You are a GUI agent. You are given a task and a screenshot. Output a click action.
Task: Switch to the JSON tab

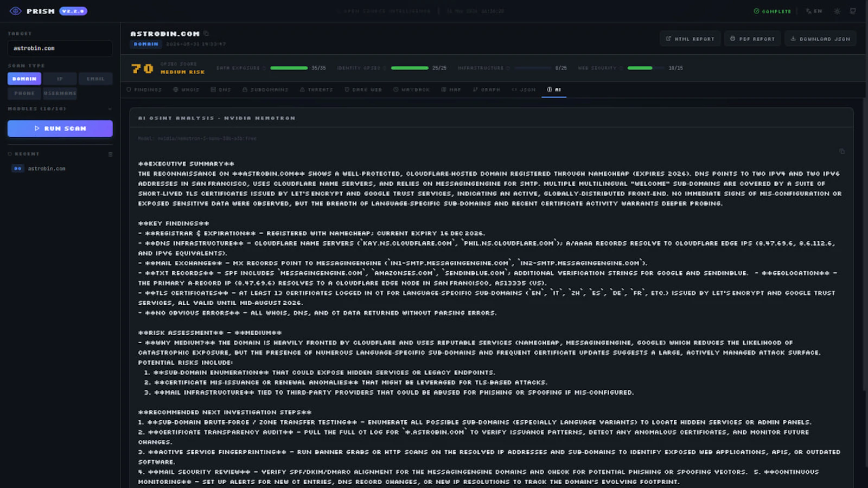[x=524, y=89]
